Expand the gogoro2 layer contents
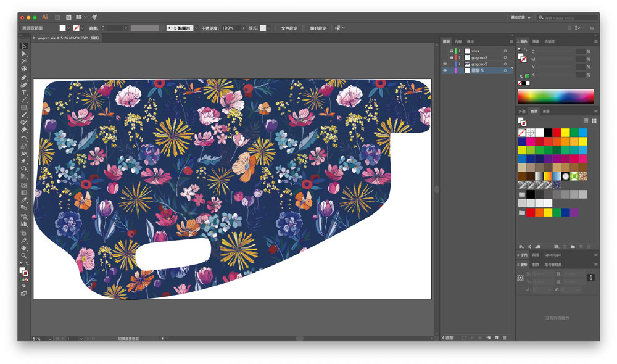This screenshot has width=617, height=364. point(460,64)
